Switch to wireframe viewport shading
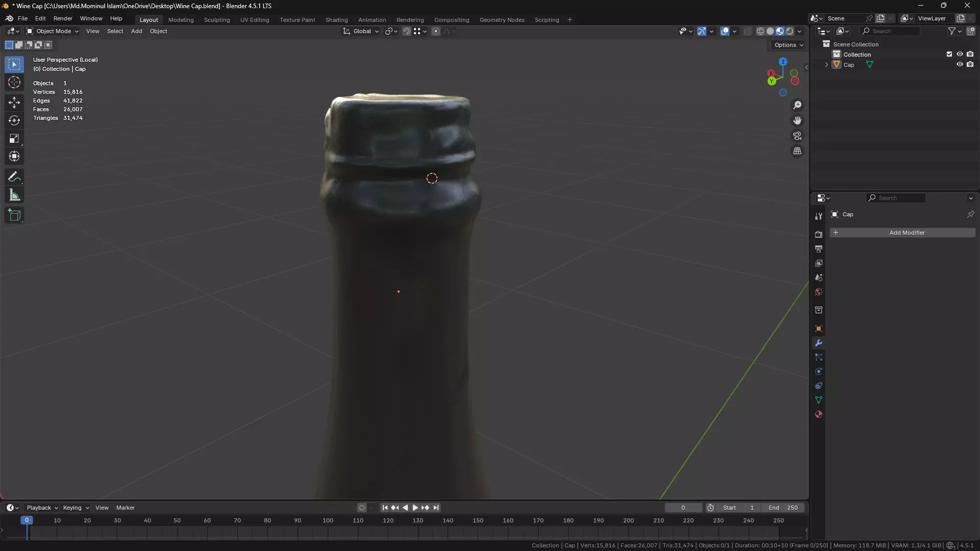Image resolution: width=980 pixels, height=551 pixels. 760,31
